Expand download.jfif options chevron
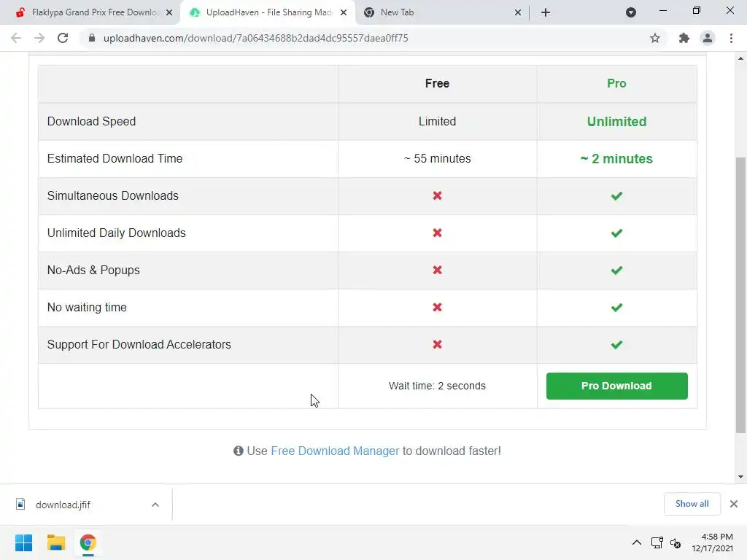This screenshot has width=747, height=560. 155,505
